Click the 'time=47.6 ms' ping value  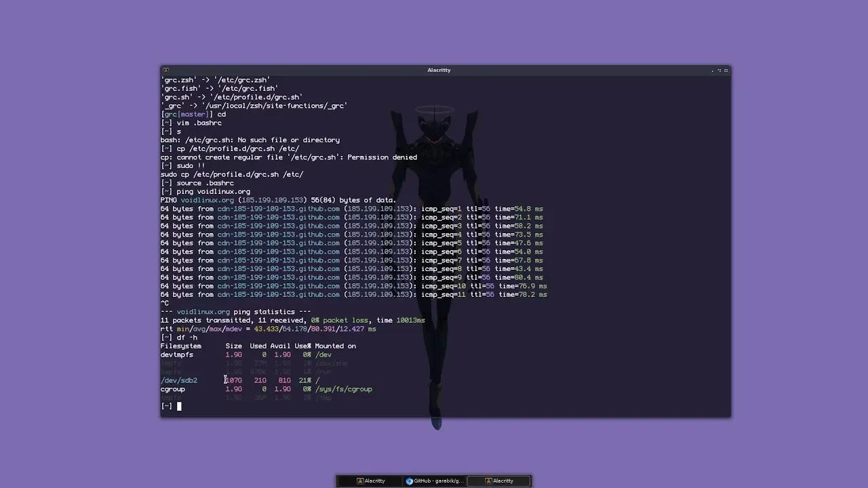tap(519, 243)
